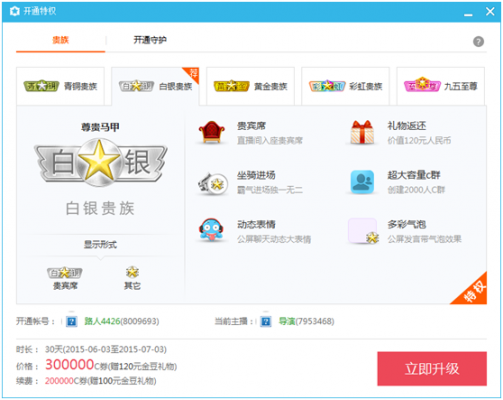Select the 贵宾席 display form badge
This screenshot has width=503, height=400.
tap(65, 273)
